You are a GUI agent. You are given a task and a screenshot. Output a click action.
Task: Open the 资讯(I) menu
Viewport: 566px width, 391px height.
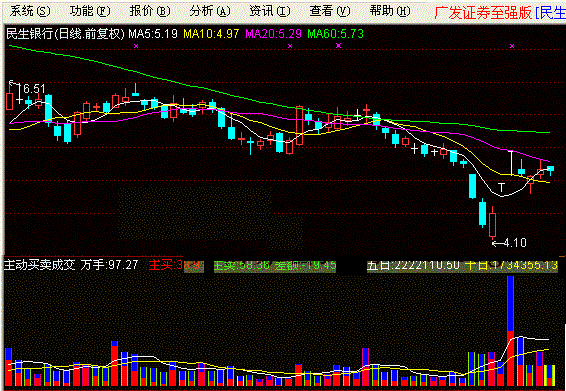pos(270,12)
